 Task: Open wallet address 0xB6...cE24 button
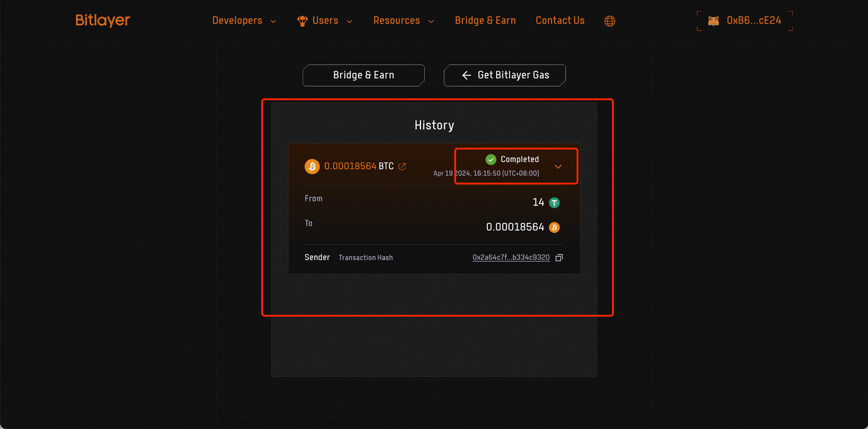point(753,21)
